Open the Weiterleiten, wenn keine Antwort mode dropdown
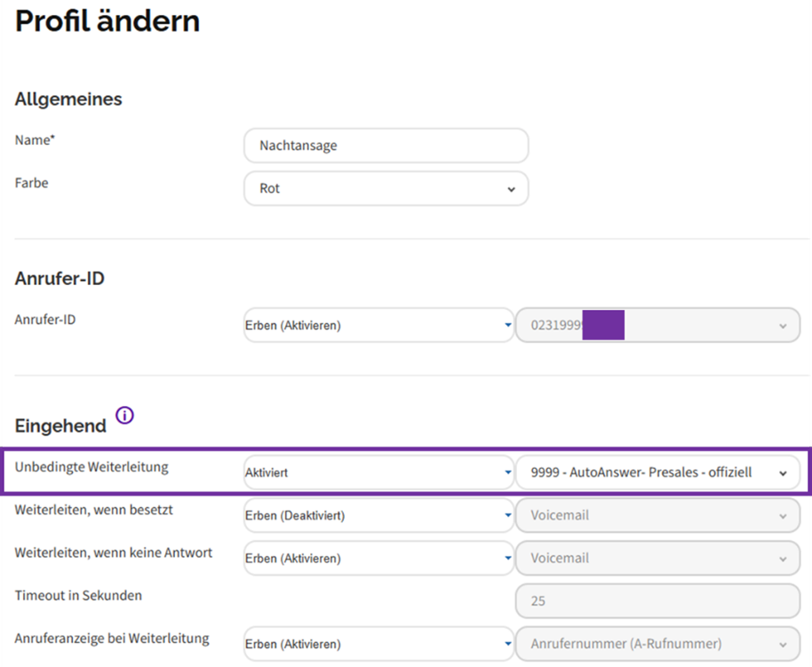 [378, 559]
